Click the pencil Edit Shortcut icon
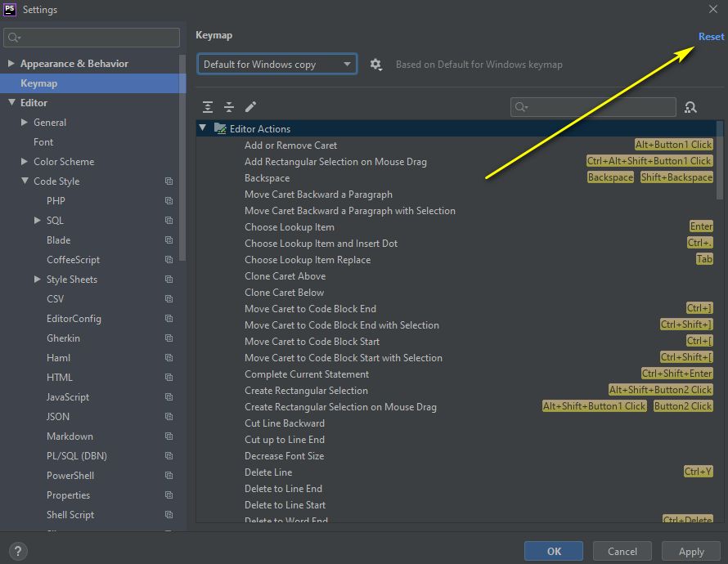The width and height of the screenshot is (728, 564). 250,107
